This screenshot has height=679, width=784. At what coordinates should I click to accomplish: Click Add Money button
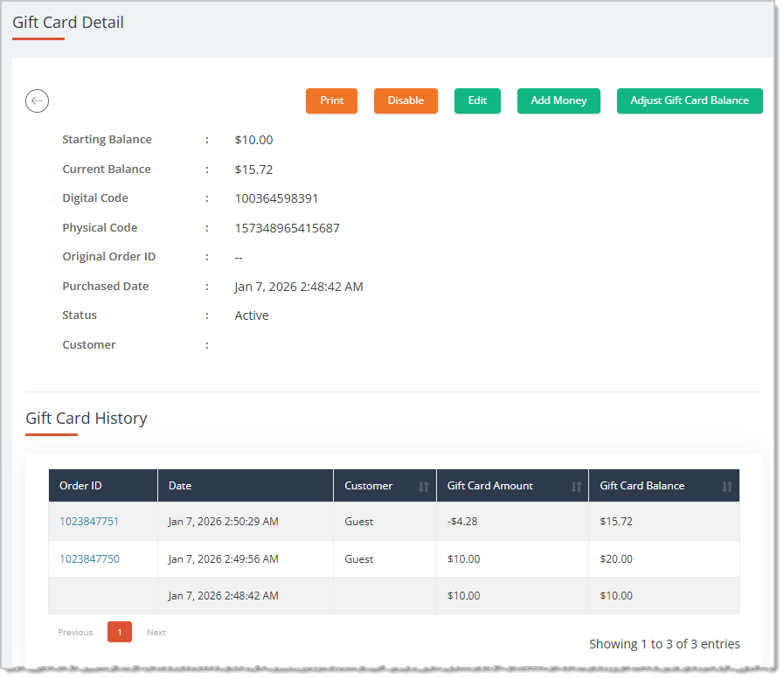point(559,100)
